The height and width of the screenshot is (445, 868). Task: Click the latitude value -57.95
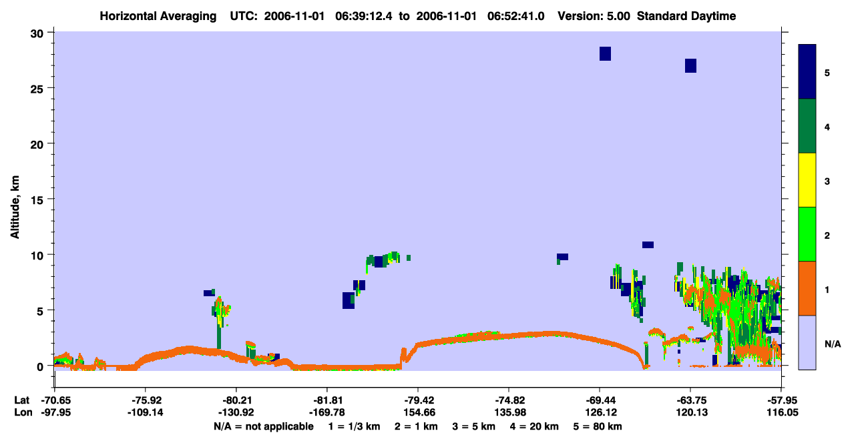pos(781,400)
